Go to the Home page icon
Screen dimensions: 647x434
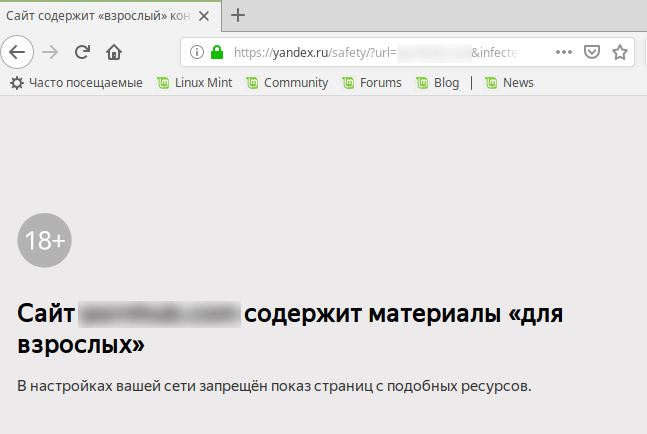tap(114, 52)
